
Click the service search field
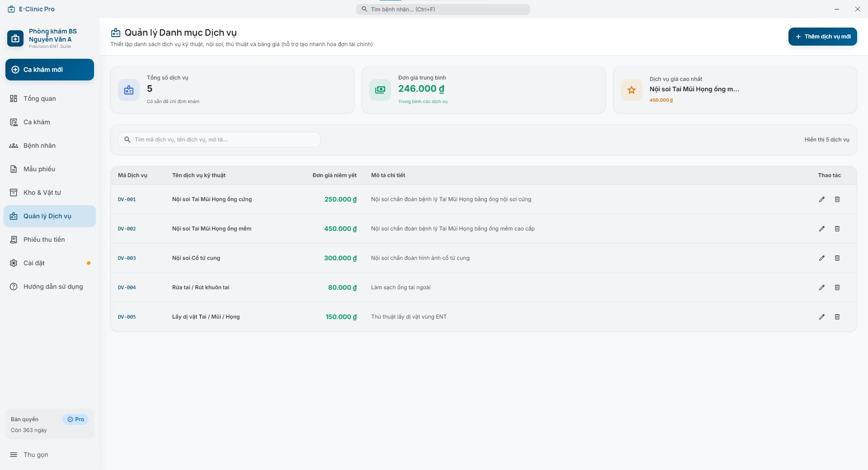pos(219,140)
